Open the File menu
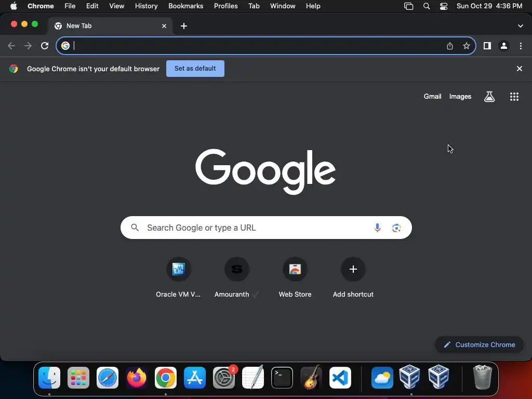Image resolution: width=532 pixels, height=399 pixels. (70, 6)
